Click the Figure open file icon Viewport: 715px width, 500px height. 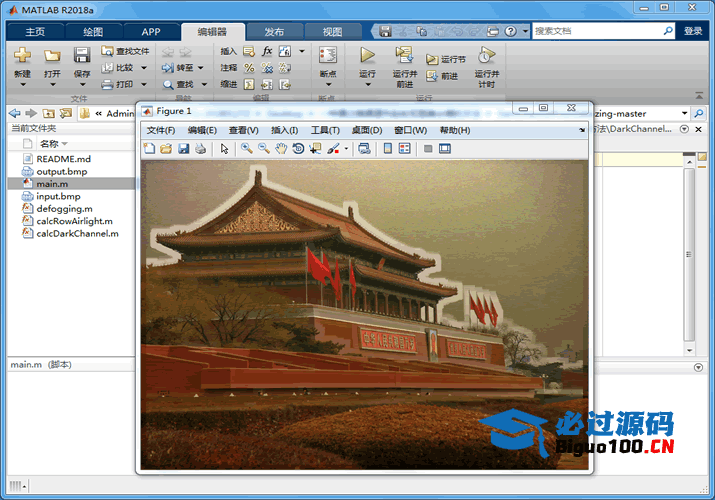(x=166, y=148)
